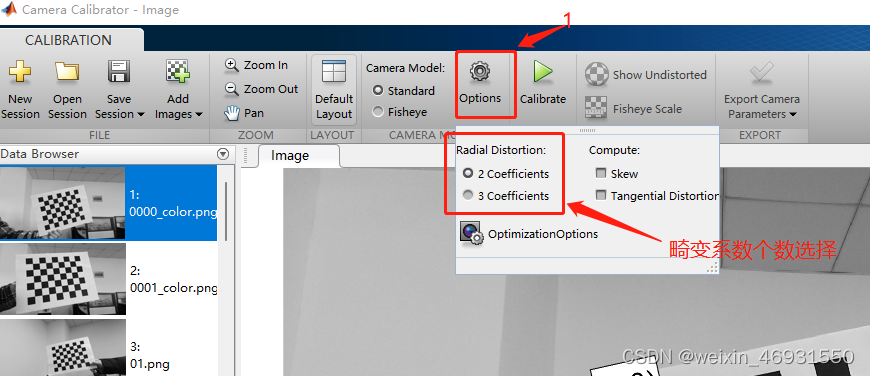
Task: Click the OptimizationOptions label
Action: (543, 234)
